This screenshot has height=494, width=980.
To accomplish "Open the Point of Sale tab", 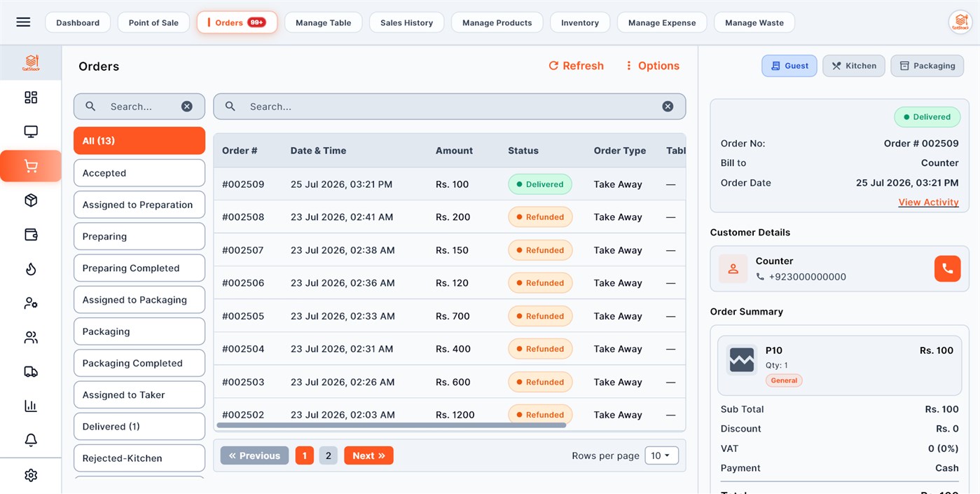I will tap(153, 22).
